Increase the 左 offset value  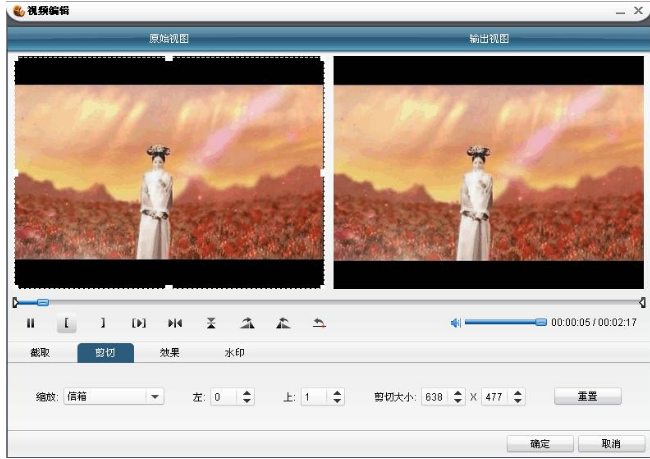click(x=247, y=393)
